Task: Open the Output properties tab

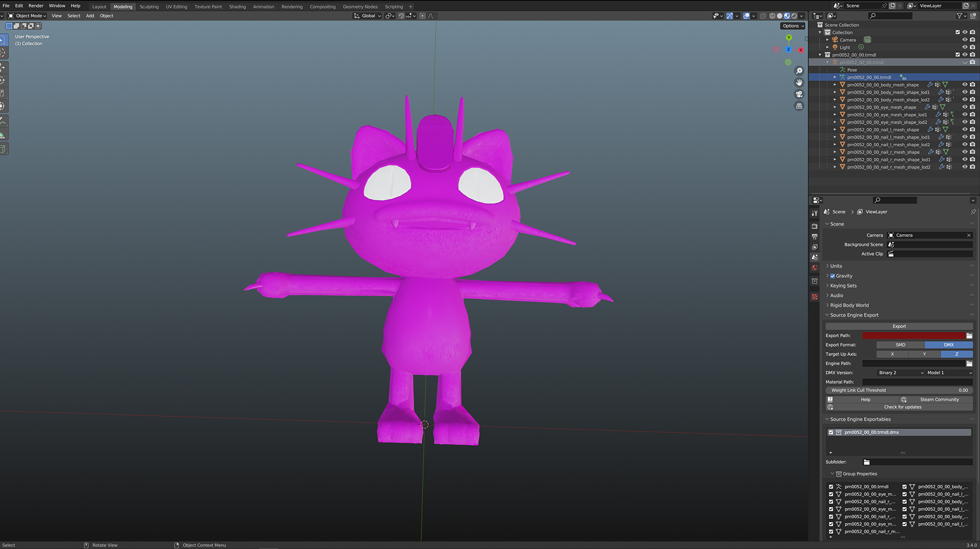Action: [814, 237]
